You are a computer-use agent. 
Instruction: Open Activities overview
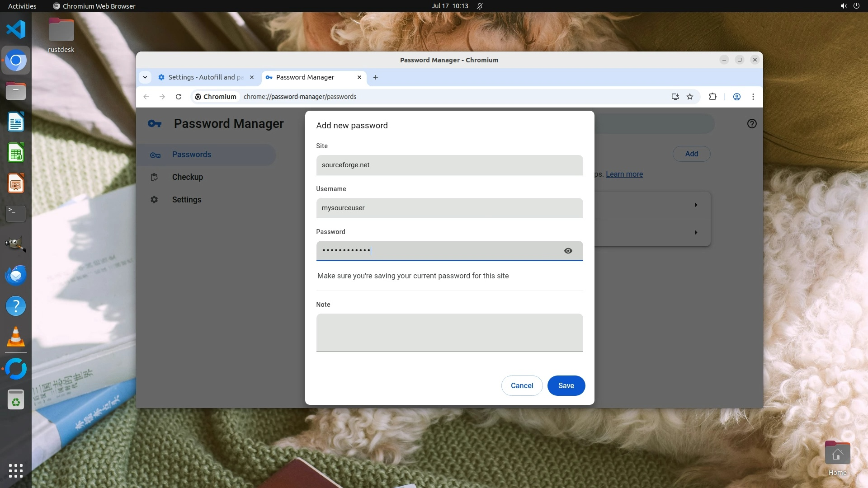tap(22, 6)
